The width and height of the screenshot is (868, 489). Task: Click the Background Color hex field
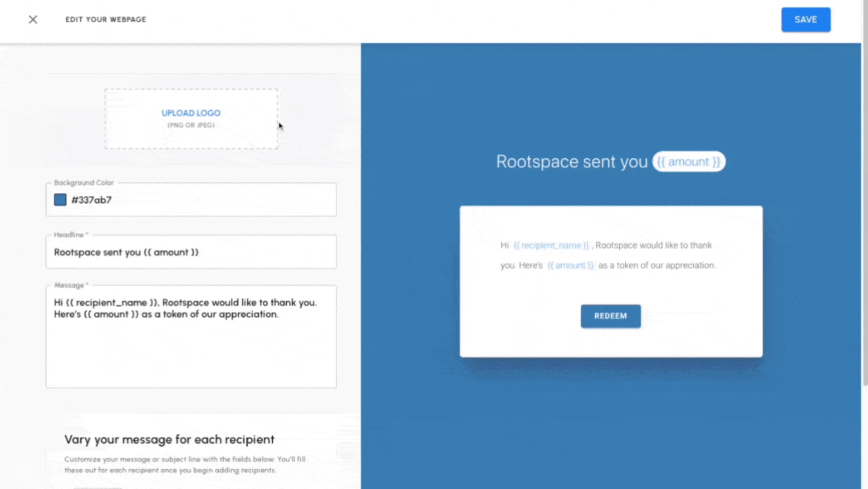pos(191,200)
